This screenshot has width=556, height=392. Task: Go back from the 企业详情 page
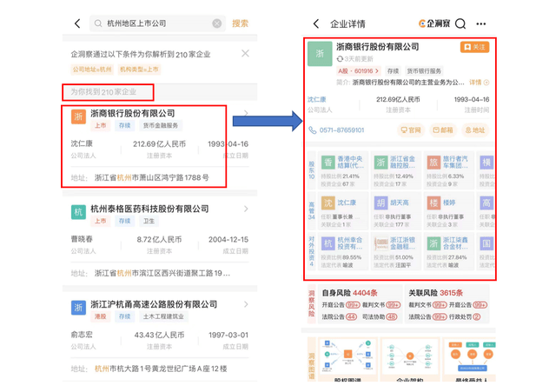click(316, 23)
